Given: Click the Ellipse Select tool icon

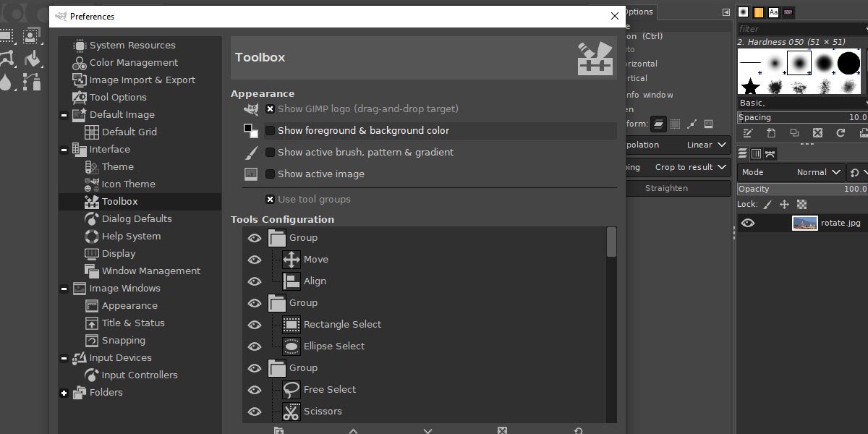Looking at the screenshot, I should [x=292, y=346].
